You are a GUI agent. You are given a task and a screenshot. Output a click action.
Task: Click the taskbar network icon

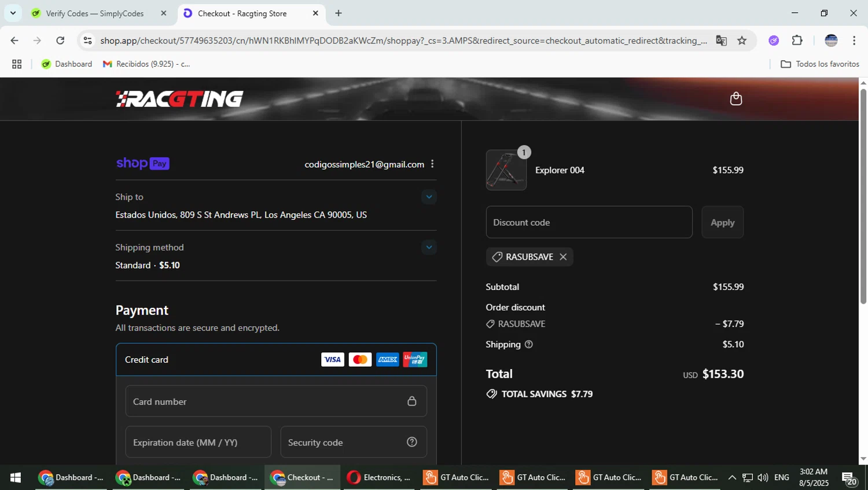pos(748,477)
